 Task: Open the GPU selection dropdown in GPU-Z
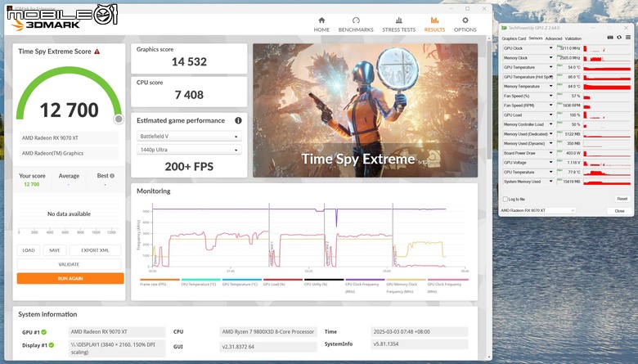(x=537, y=211)
